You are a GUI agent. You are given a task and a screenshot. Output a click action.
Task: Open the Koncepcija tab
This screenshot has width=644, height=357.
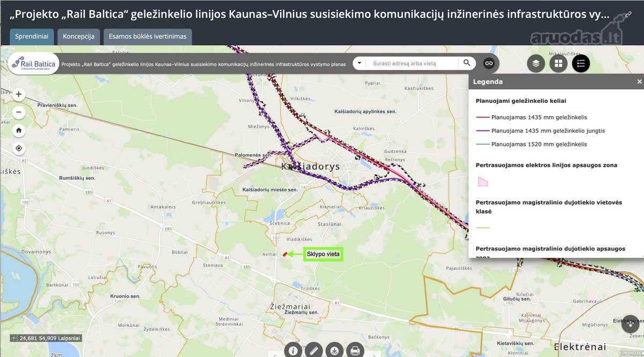click(78, 36)
